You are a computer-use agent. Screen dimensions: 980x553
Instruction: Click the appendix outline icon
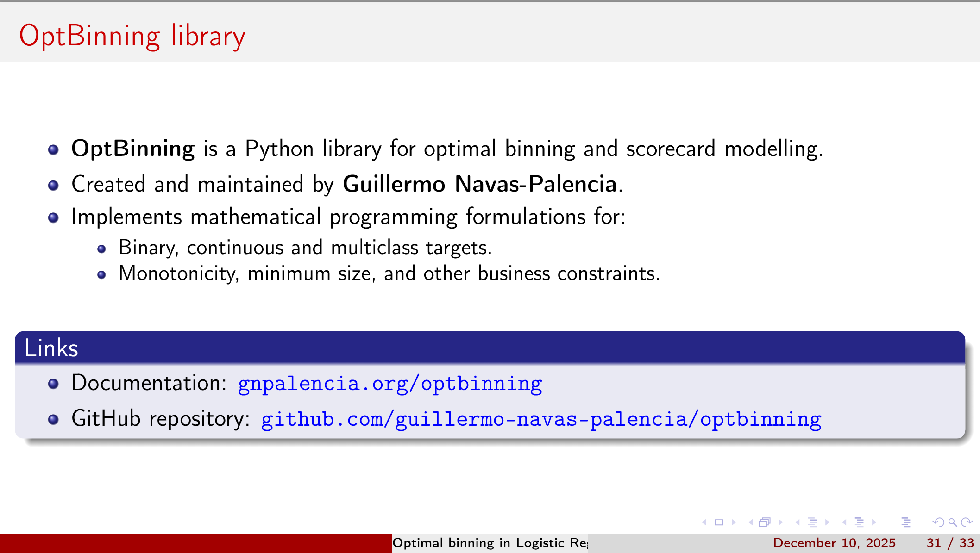[906, 522]
